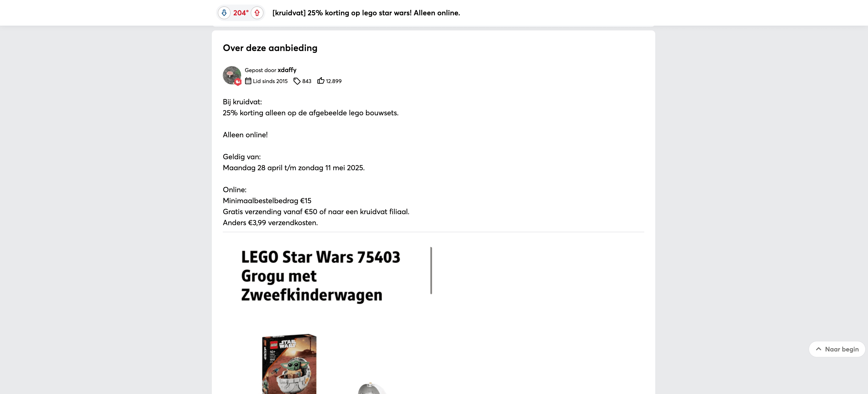Visit the xdaffy username profile link
This screenshot has height=394, width=868.
(287, 70)
